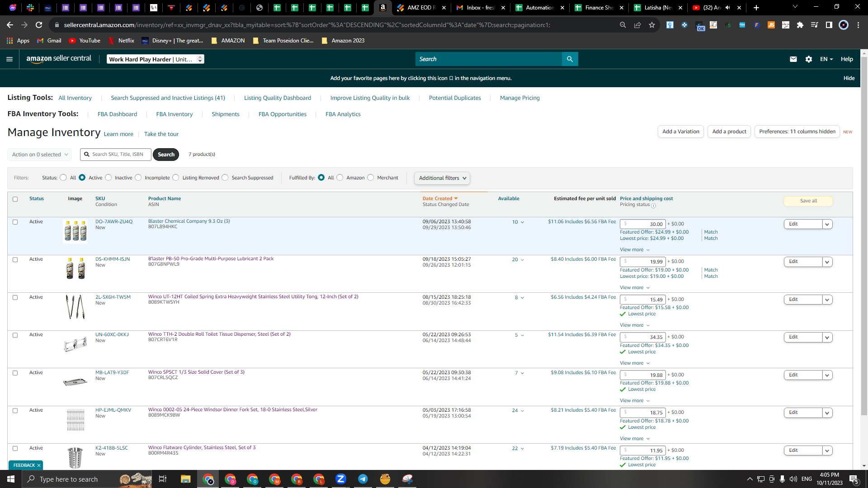
Task: Switch to the Inbox Gmail browser tab
Action: click(481, 8)
